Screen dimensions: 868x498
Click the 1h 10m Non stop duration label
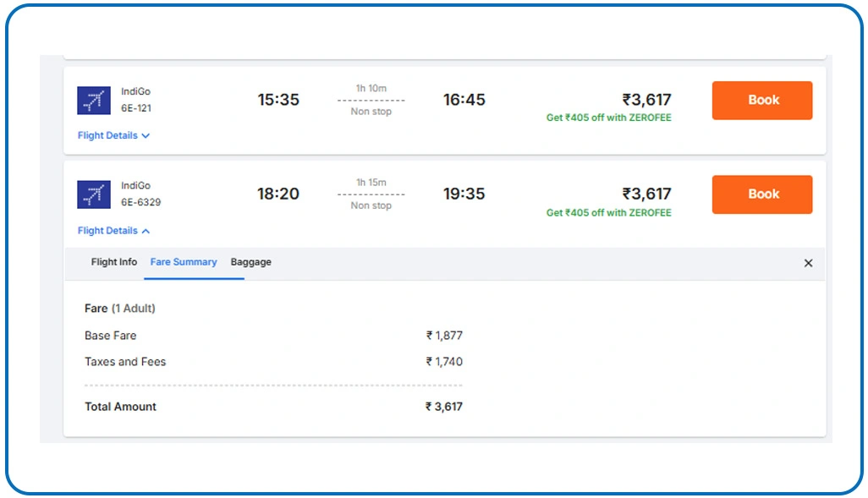[371, 100]
